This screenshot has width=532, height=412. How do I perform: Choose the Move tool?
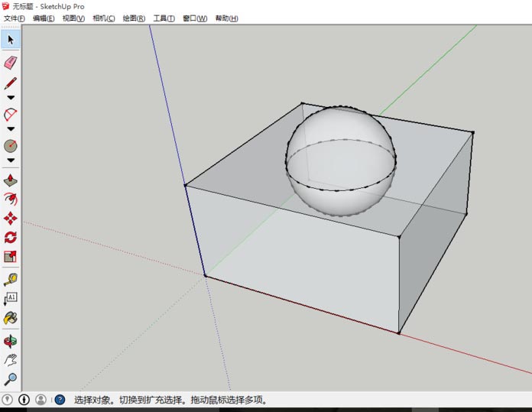(11, 219)
